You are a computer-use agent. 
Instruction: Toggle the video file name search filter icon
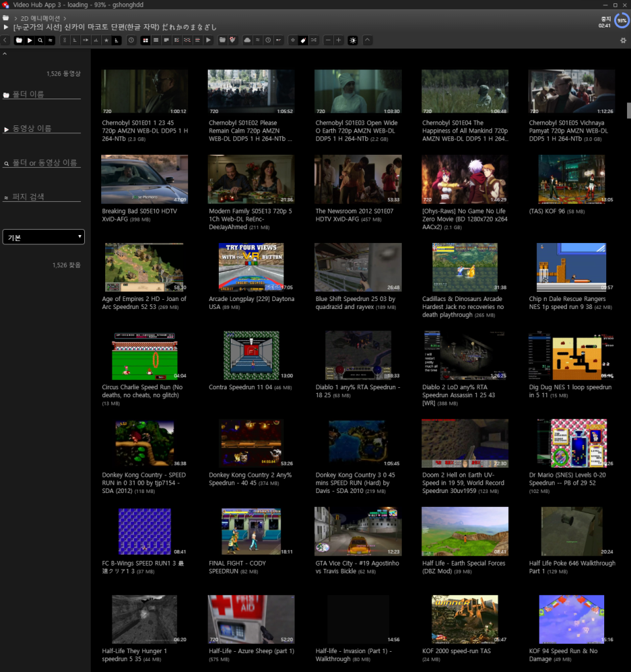click(x=29, y=40)
